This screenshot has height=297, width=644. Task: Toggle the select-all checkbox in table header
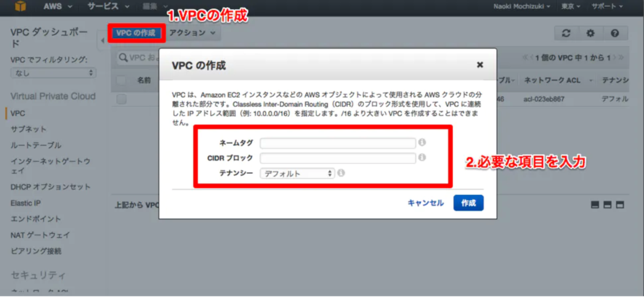pos(121,80)
